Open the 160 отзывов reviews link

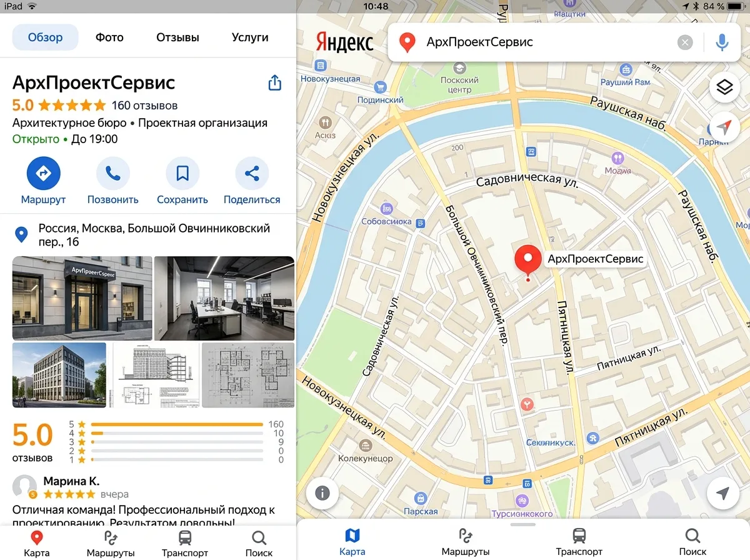click(x=144, y=106)
